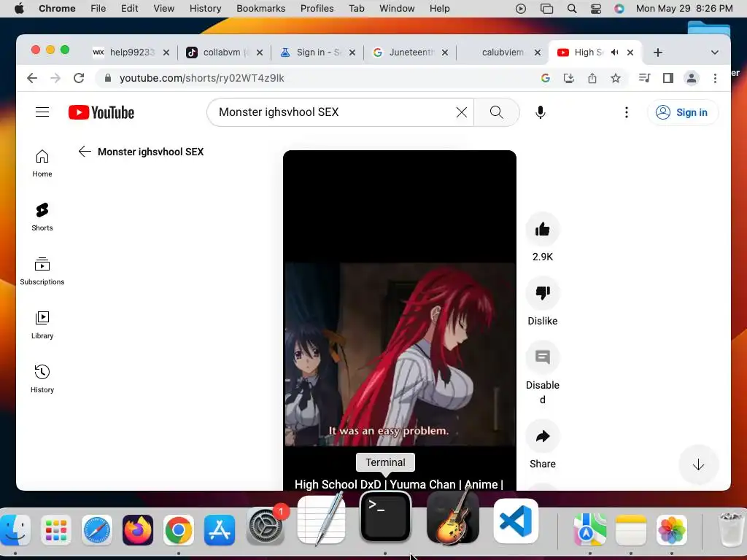
Task: Open the Bookmarks menu
Action: pyautogui.click(x=260, y=9)
